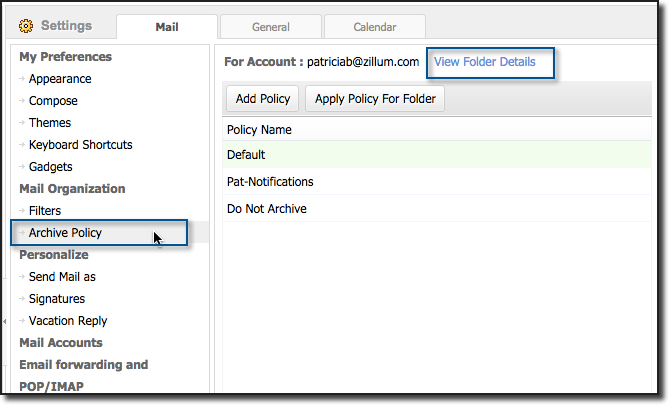This screenshot has width=669, height=405.
Task: Open Send Mail as settings
Action: [x=62, y=277]
